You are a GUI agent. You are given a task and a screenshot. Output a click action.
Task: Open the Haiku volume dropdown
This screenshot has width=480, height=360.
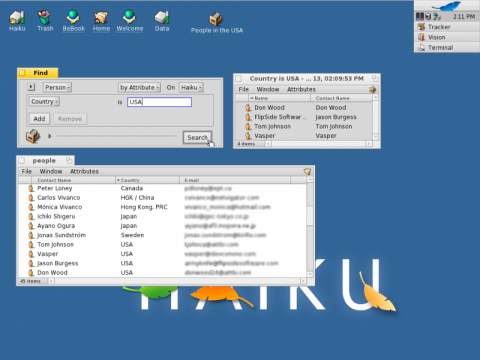coord(191,87)
